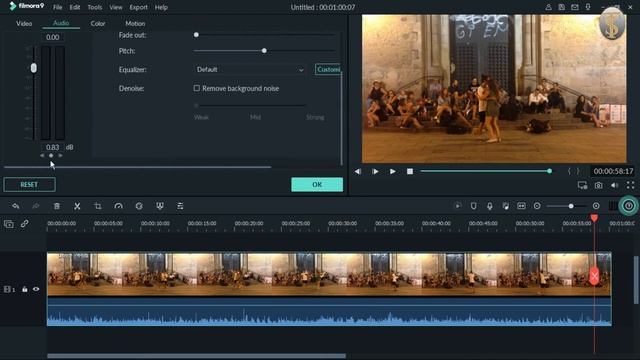The height and width of the screenshot is (360, 640).
Task: Click the timeline zoom slider handle
Action: pyautogui.click(x=571, y=206)
